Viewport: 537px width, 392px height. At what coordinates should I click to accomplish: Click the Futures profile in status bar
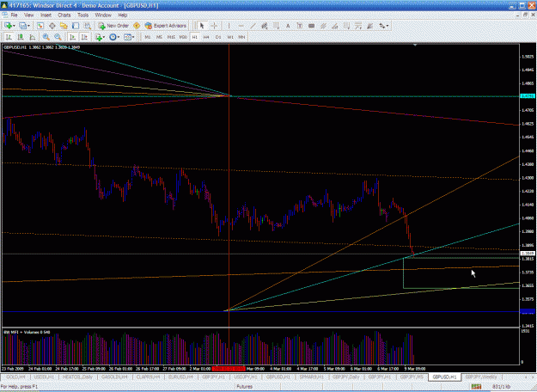tap(245, 387)
